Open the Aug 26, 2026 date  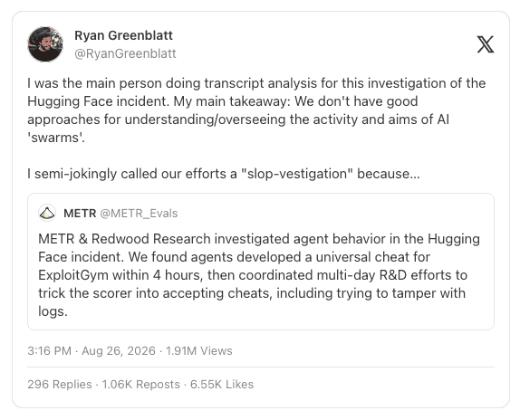[119, 351]
